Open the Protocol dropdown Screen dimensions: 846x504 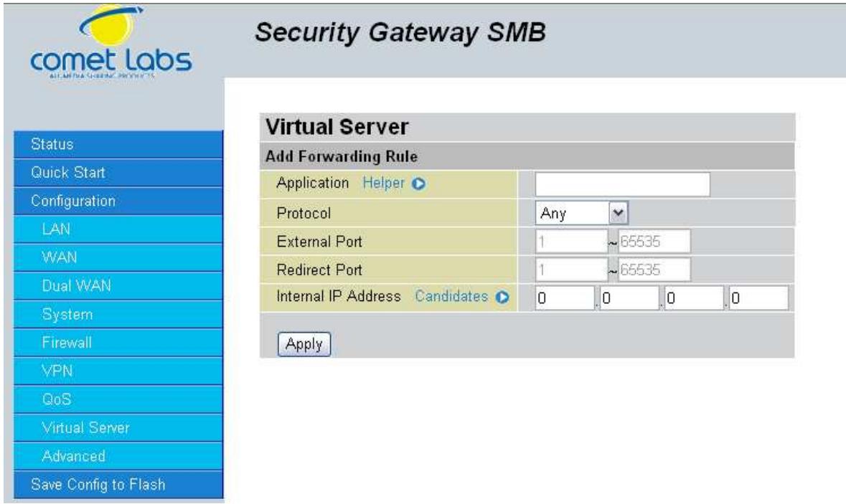click(x=582, y=213)
